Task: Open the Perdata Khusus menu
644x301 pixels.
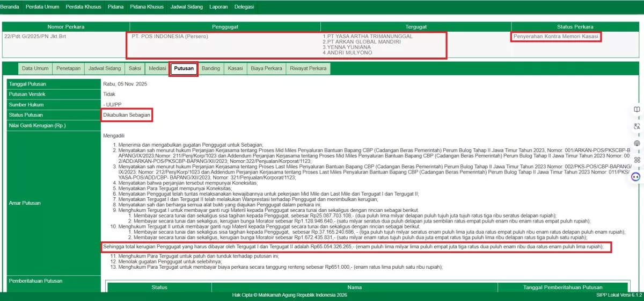Action: pyautogui.click(x=83, y=7)
